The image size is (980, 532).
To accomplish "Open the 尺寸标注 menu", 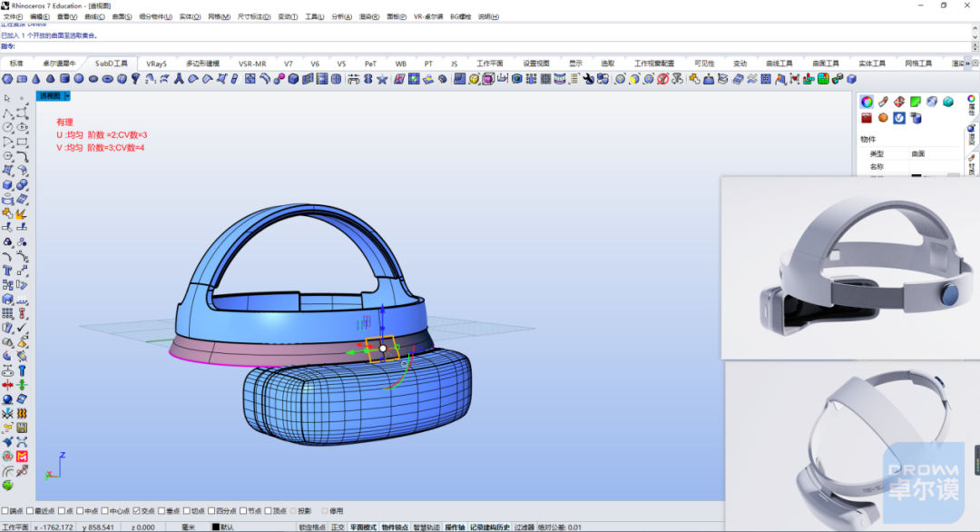I will click(x=254, y=17).
